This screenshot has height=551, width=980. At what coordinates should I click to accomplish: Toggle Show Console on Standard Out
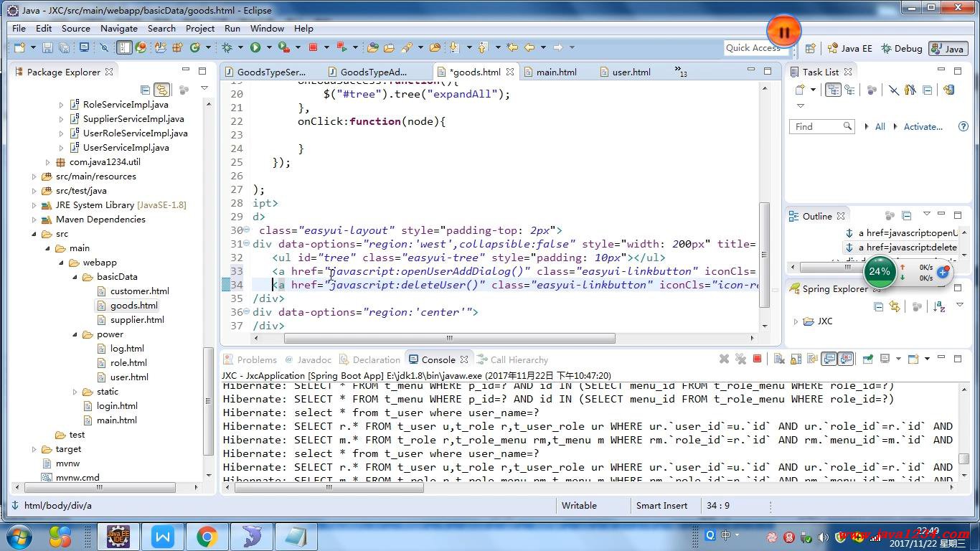[829, 359]
